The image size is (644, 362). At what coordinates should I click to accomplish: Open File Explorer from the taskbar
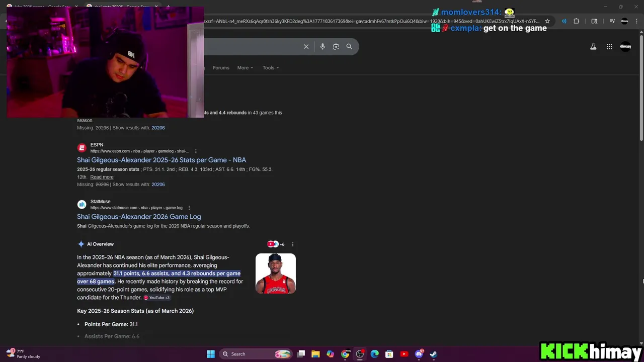point(315,354)
